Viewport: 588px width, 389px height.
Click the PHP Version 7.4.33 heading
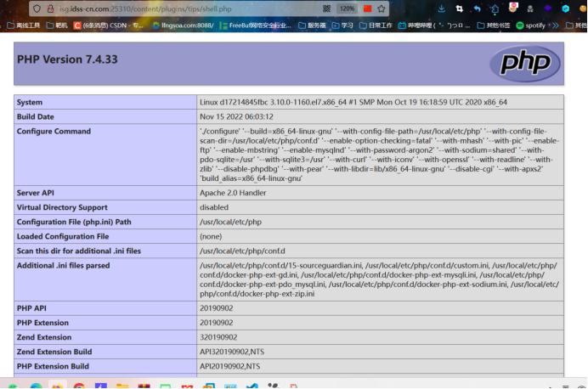pyautogui.click(x=67, y=59)
